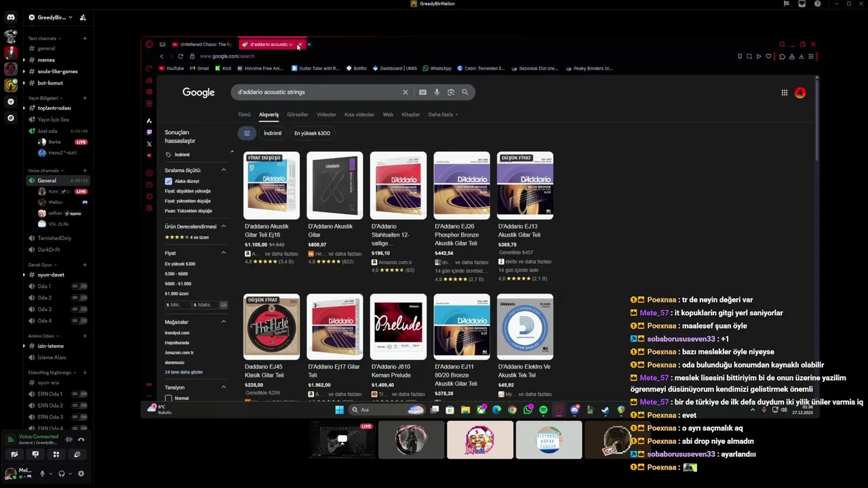Click the İndirimli filter chip
The image size is (868, 488).
coord(273,134)
